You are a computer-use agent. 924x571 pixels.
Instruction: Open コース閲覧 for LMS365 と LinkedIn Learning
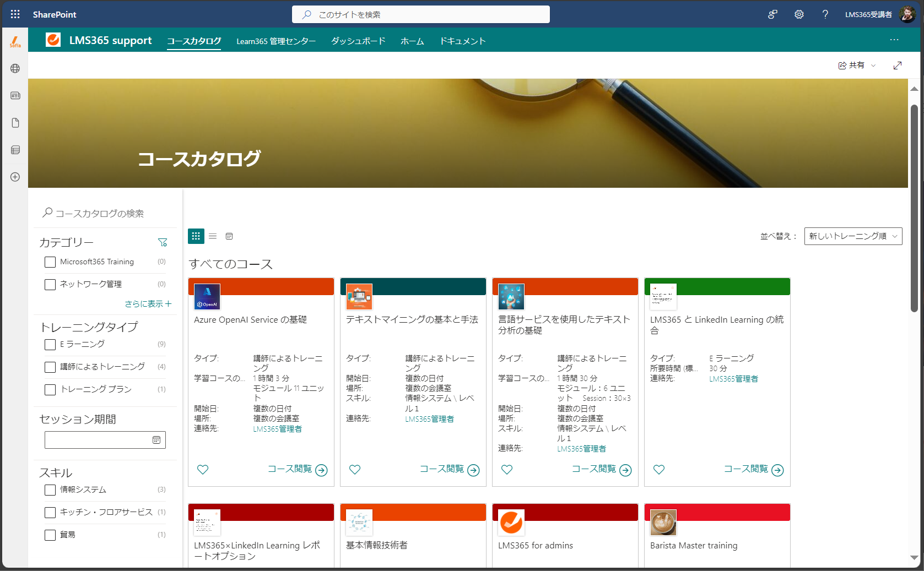point(754,469)
